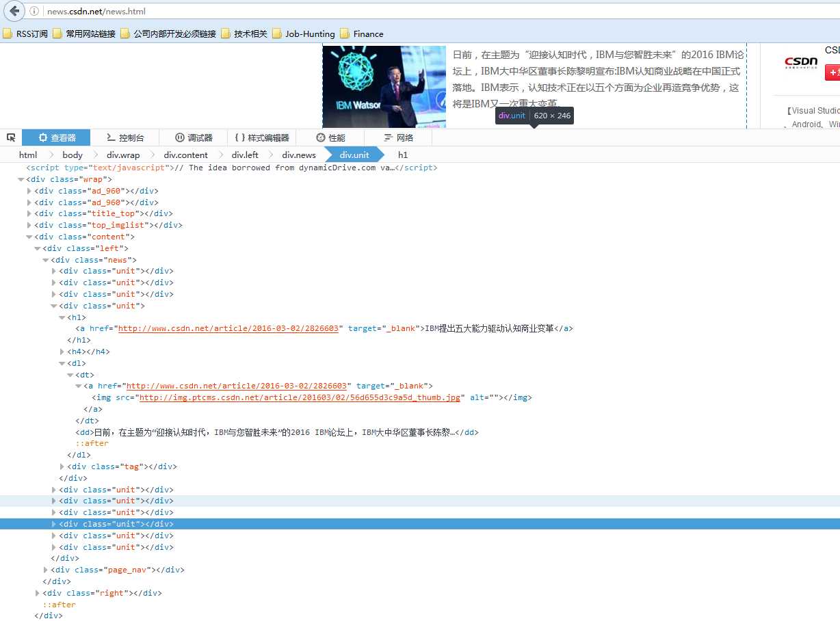
Task: Select h1 in the breadcrumb bar
Action: (403, 155)
